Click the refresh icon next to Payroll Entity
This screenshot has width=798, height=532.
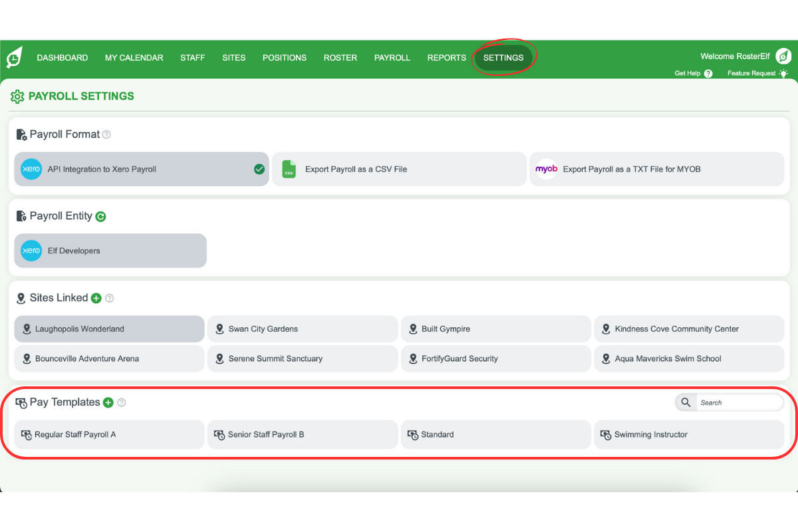pos(100,216)
